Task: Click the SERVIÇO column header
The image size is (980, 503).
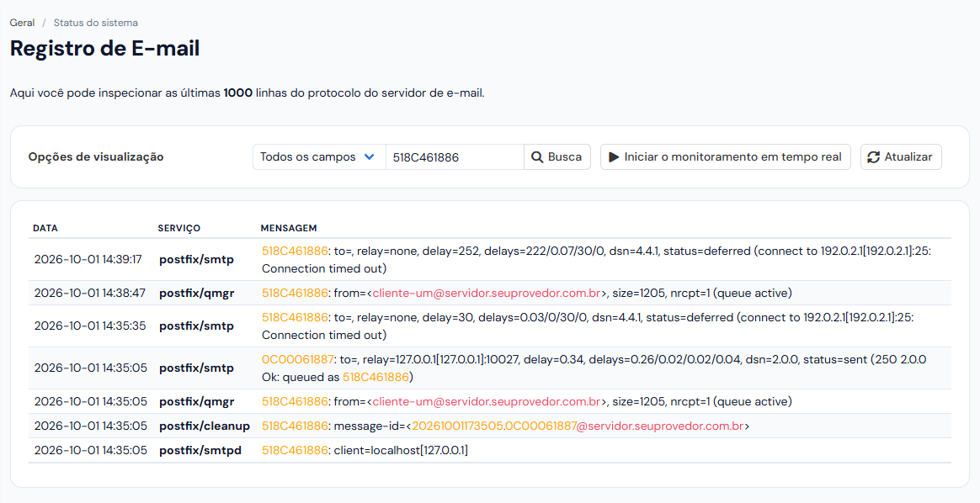Action: coord(178,229)
